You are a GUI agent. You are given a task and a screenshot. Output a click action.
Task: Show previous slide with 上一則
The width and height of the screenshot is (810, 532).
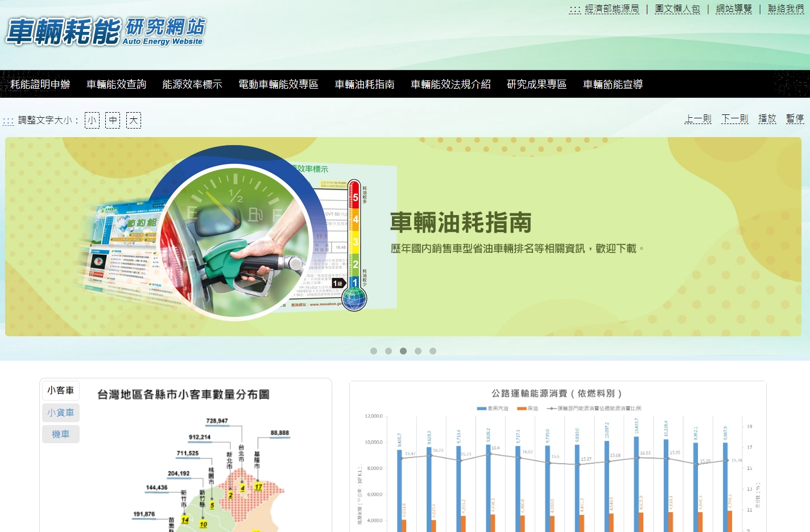pyautogui.click(x=698, y=119)
